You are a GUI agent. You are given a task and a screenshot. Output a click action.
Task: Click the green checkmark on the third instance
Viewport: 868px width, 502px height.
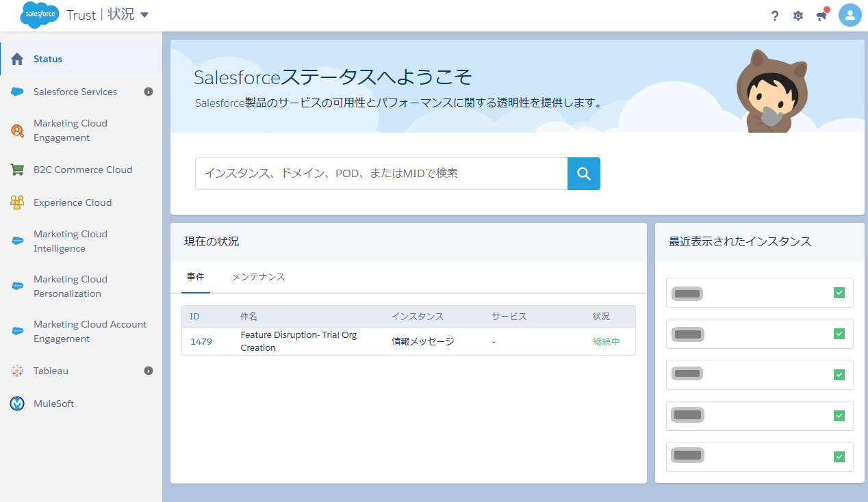coord(838,374)
